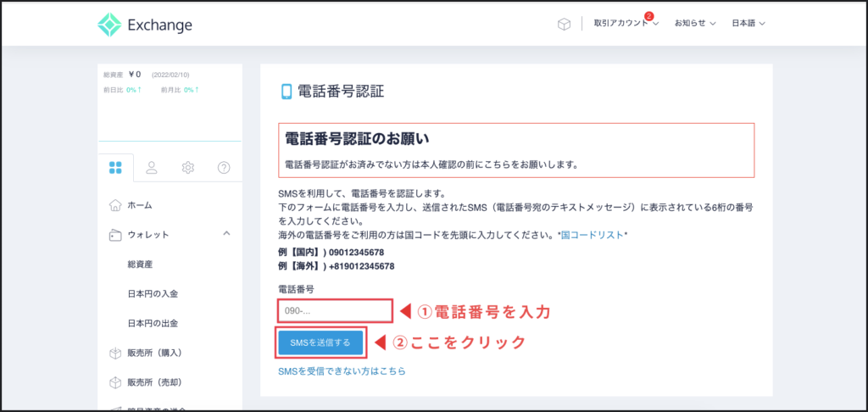
Task: Collapse the ウォレット section chevron
Action: [x=226, y=234]
